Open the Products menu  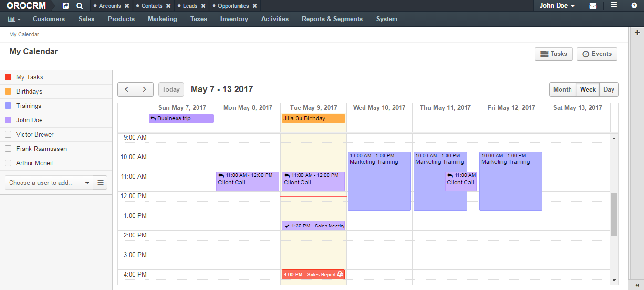click(x=121, y=19)
